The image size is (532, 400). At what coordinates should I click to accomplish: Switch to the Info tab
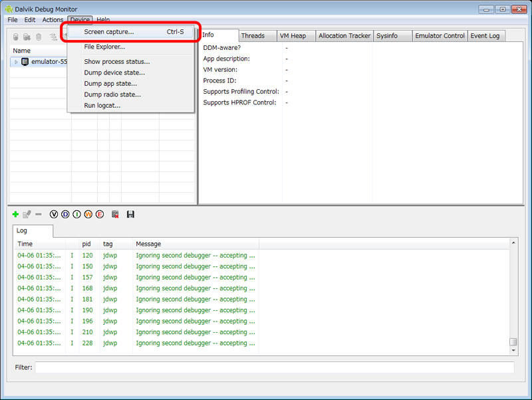(x=219, y=35)
